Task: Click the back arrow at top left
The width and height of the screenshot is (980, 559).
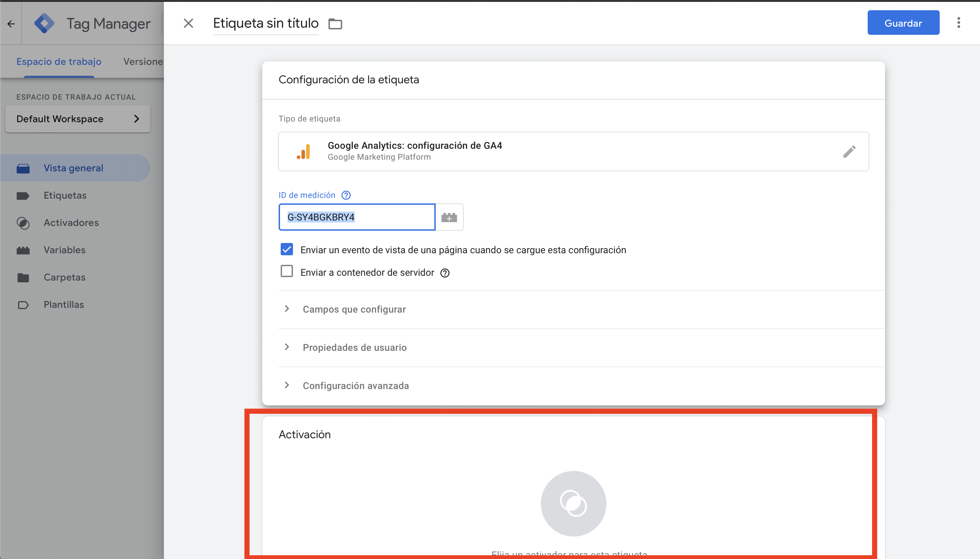Action: (x=11, y=24)
